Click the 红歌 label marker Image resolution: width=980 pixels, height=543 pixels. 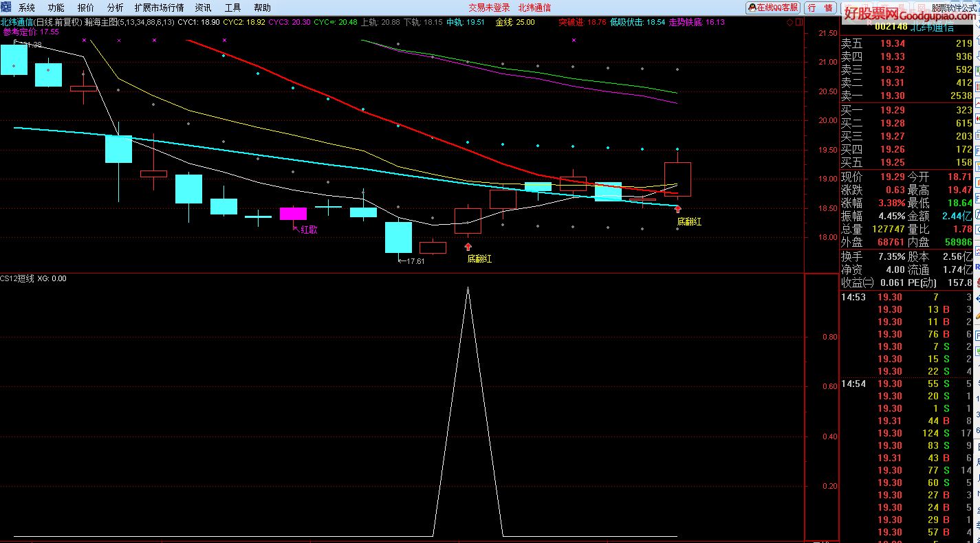click(309, 230)
